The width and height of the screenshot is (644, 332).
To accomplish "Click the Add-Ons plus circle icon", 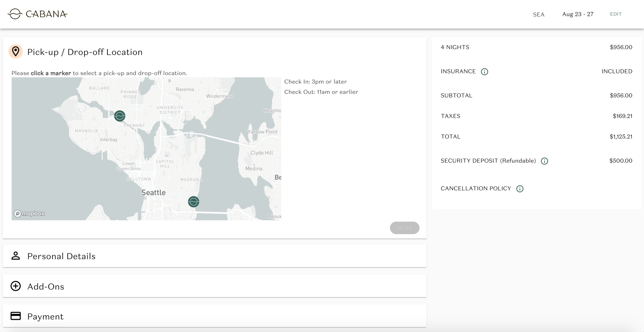I will tap(16, 286).
